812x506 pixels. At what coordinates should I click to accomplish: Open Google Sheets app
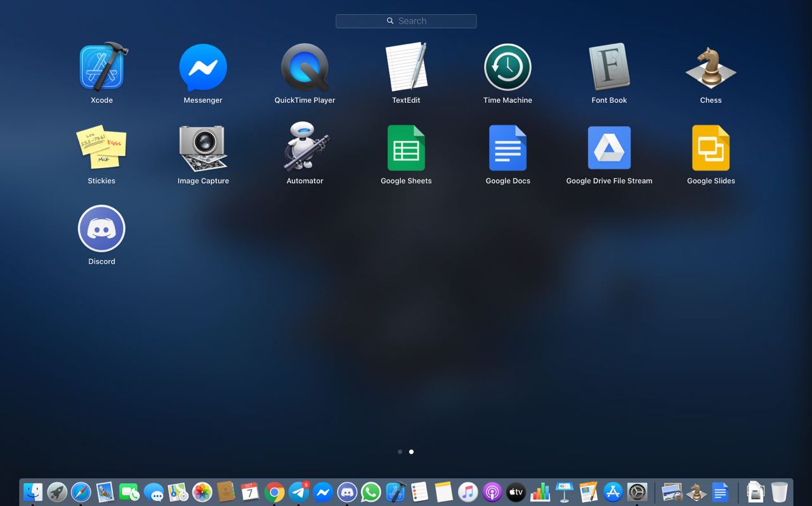tap(406, 148)
